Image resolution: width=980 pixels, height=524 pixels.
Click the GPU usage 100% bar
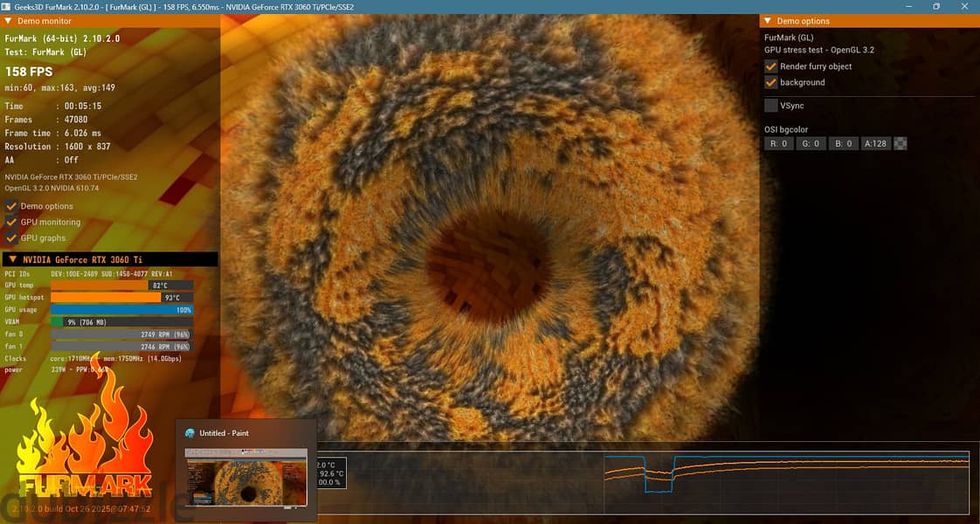(122, 310)
